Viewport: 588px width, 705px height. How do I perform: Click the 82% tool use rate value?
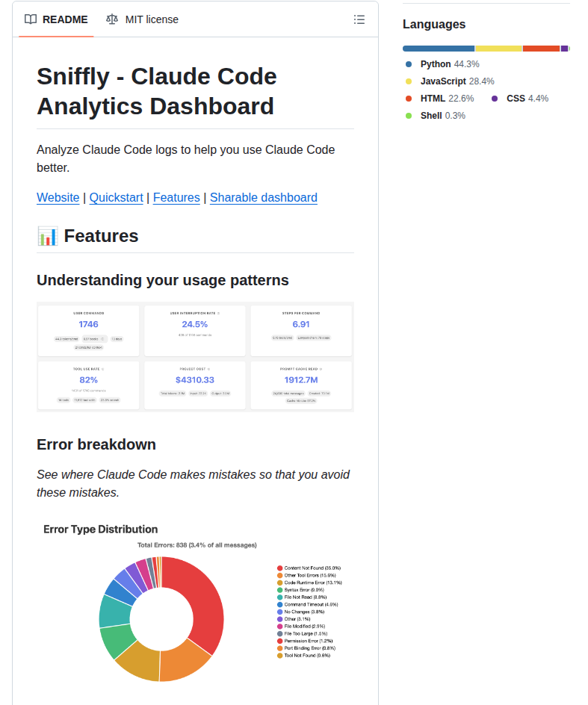pos(89,380)
